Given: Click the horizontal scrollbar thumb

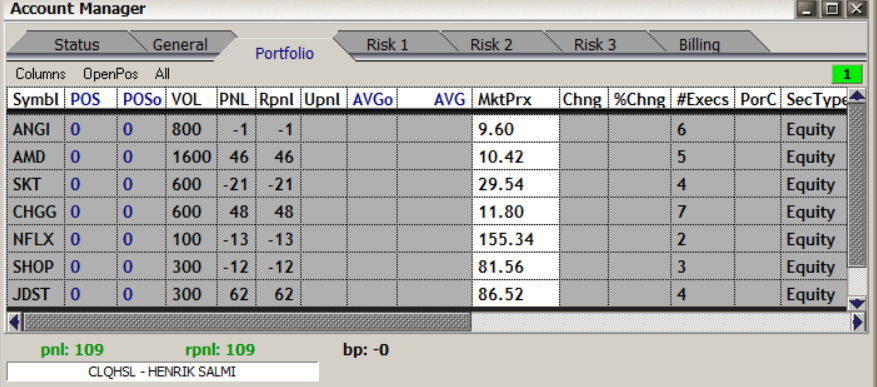Looking at the screenshot, I should 247,322.
